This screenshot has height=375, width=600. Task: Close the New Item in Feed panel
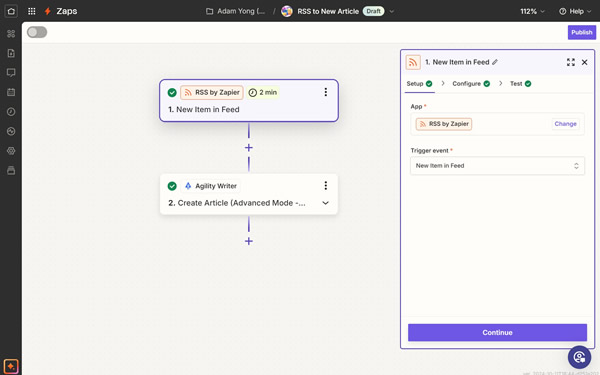point(584,62)
